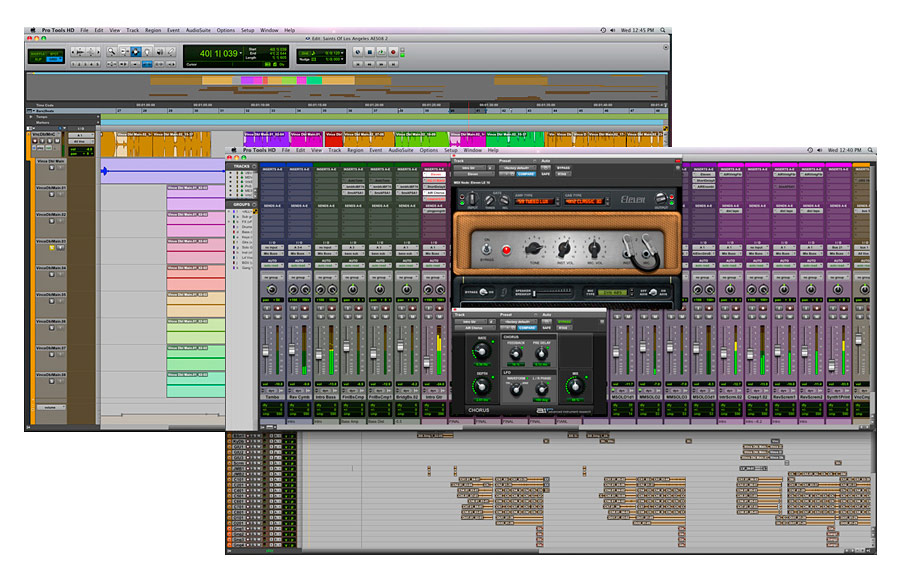Select the Pencil tool in Edit window
This screenshot has width=900, height=585.
tap(170, 52)
